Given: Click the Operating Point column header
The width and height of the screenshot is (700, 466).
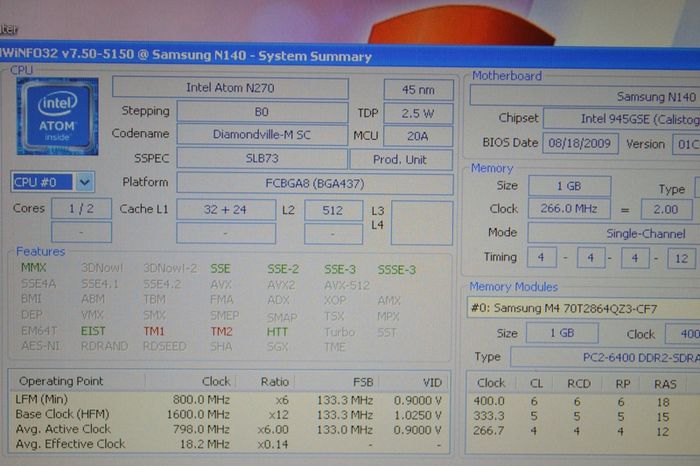Looking at the screenshot, I should coord(61,381).
